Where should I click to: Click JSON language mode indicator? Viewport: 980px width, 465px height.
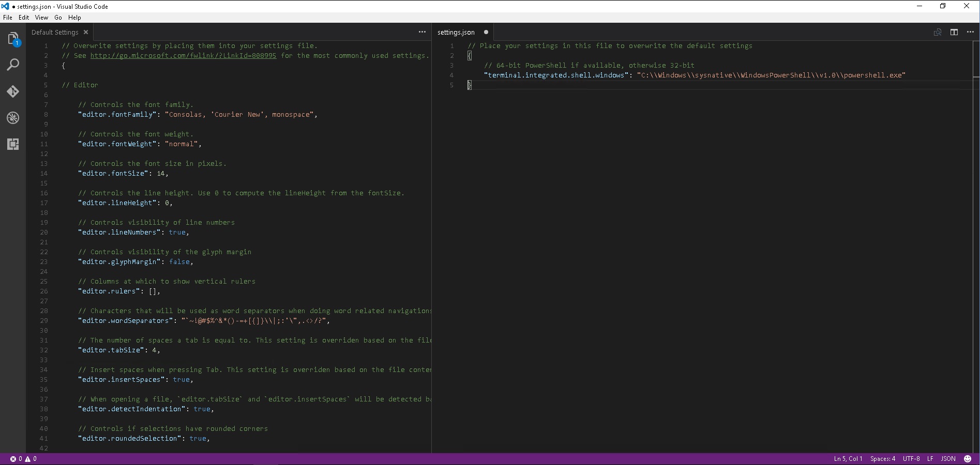click(948, 459)
